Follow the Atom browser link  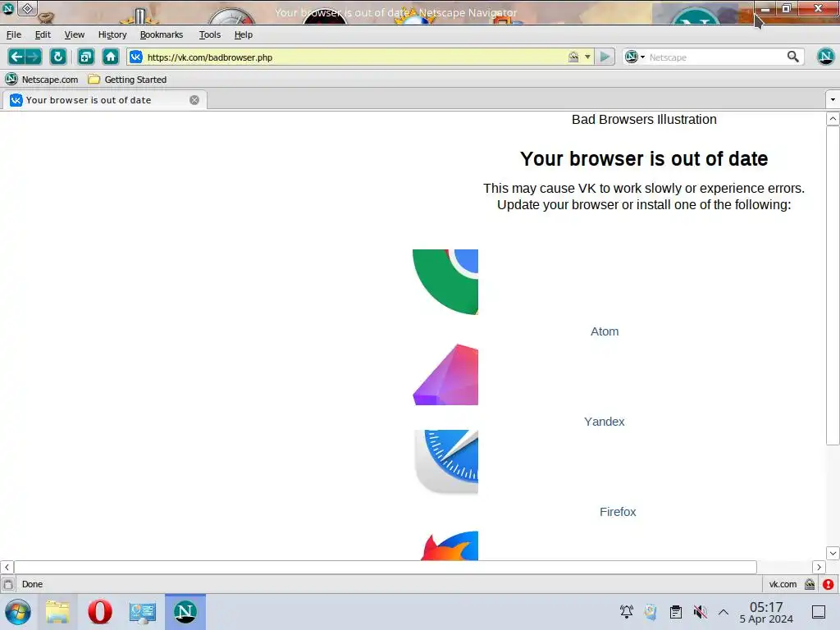[x=605, y=331]
